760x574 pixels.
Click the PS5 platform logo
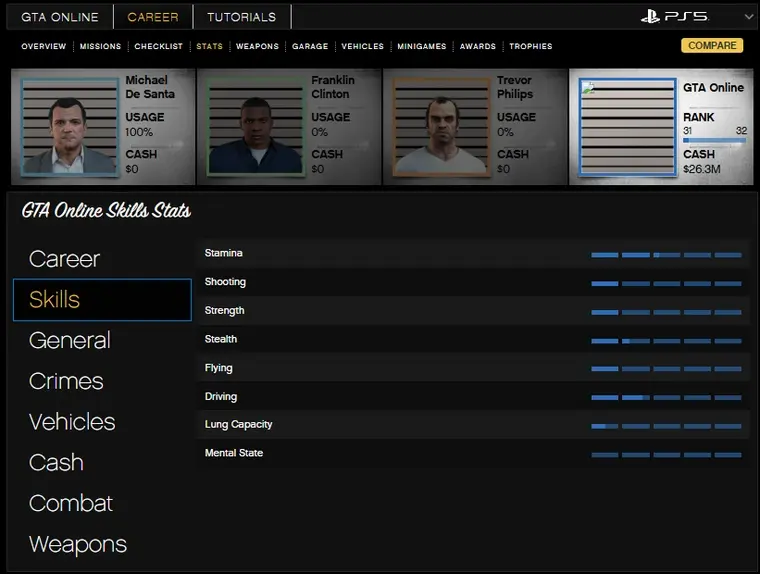[675, 17]
